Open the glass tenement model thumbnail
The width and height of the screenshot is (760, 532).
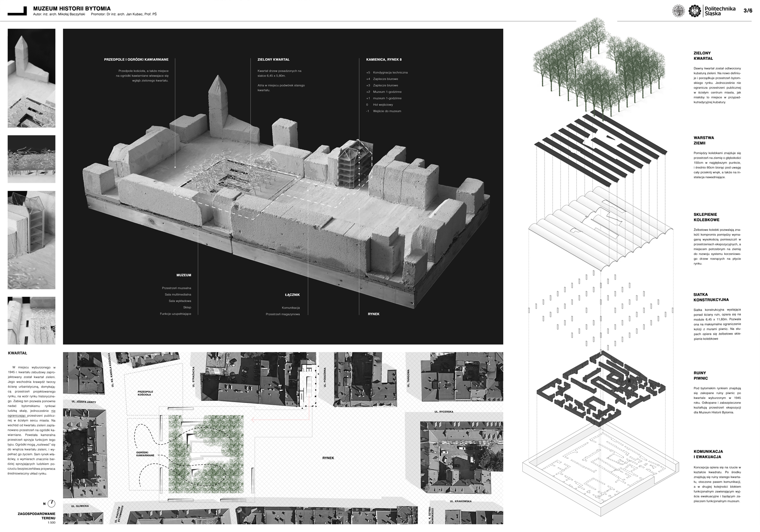point(31,240)
